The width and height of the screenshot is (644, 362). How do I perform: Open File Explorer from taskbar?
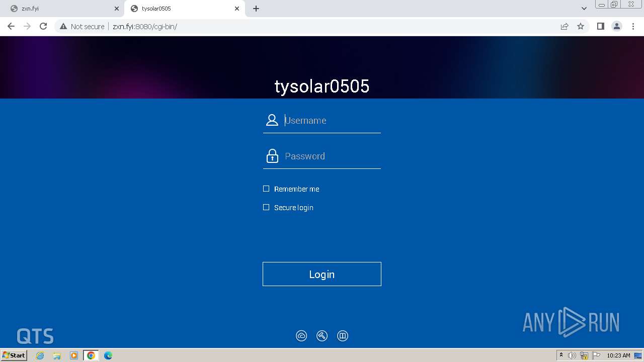coord(57,355)
